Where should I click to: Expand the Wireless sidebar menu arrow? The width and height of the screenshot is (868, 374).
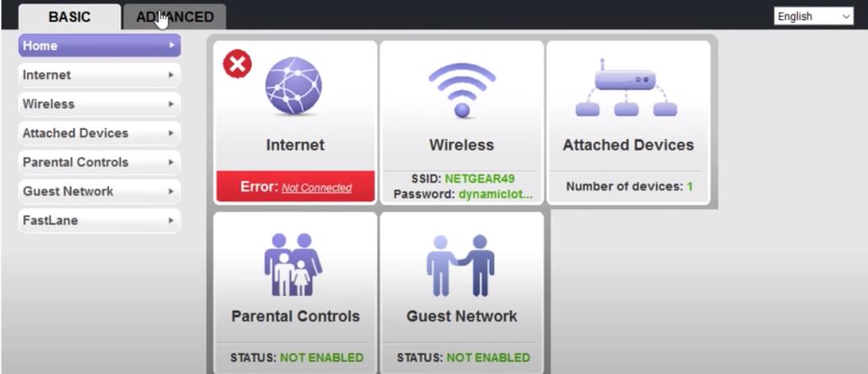click(x=171, y=104)
